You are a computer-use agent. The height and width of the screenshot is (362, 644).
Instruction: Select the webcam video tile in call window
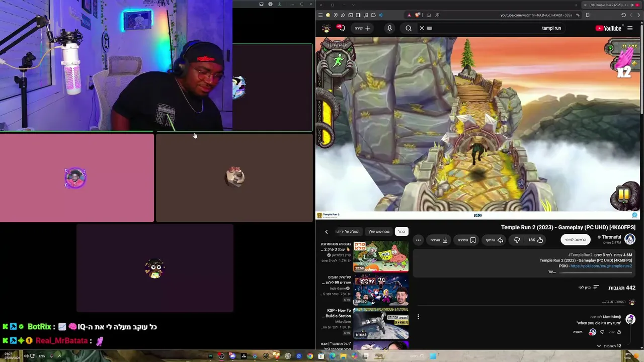(x=116, y=65)
